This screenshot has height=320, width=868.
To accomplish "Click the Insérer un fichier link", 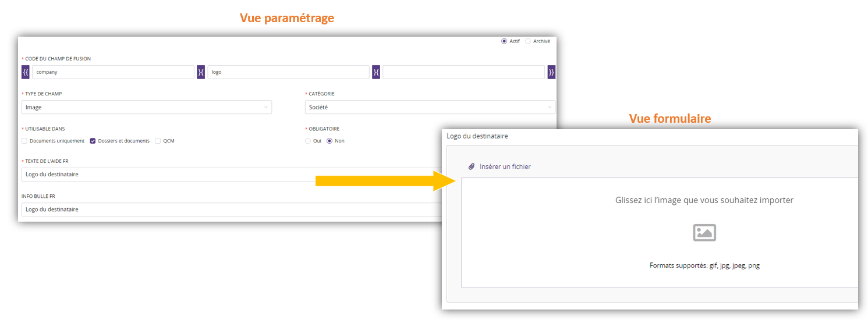I will tap(505, 167).
